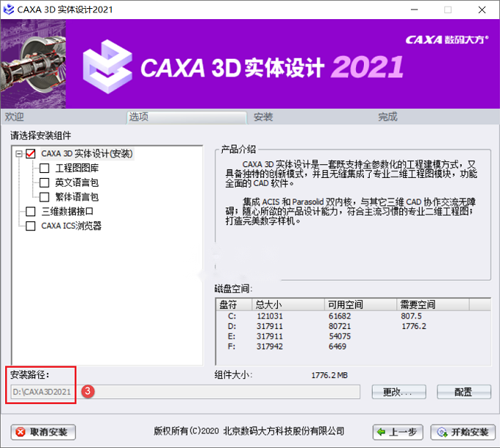Click the CAXA cube logo in banner
The width and height of the screenshot is (500, 448).
107,67
